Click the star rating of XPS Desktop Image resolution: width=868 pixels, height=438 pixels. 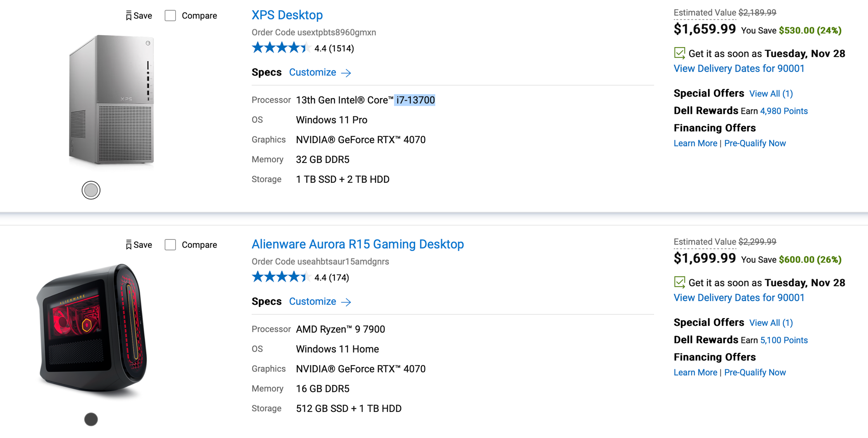[x=281, y=48]
